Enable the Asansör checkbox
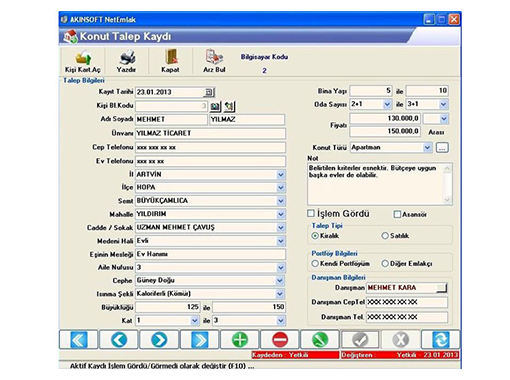The image size is (510, 380). (x=397, y=214)
